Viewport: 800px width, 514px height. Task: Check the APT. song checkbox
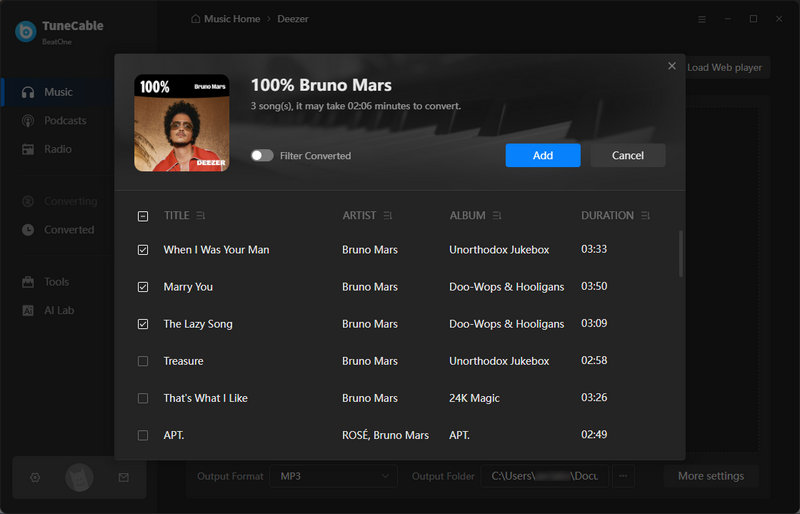pos(143,435)
